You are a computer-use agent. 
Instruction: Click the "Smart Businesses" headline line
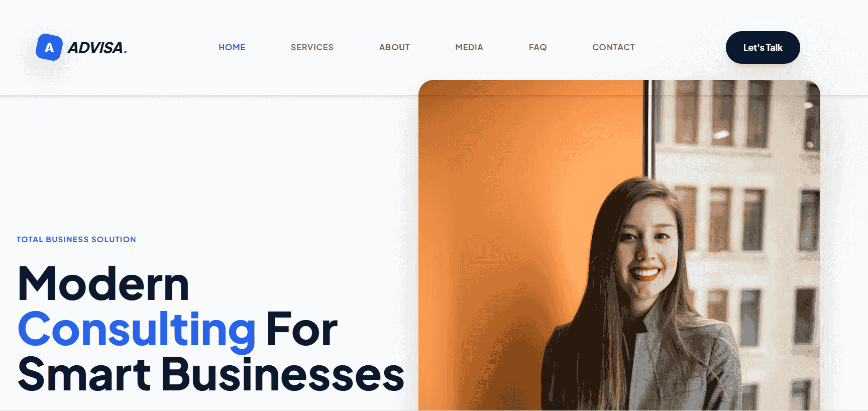coord(211,375)
